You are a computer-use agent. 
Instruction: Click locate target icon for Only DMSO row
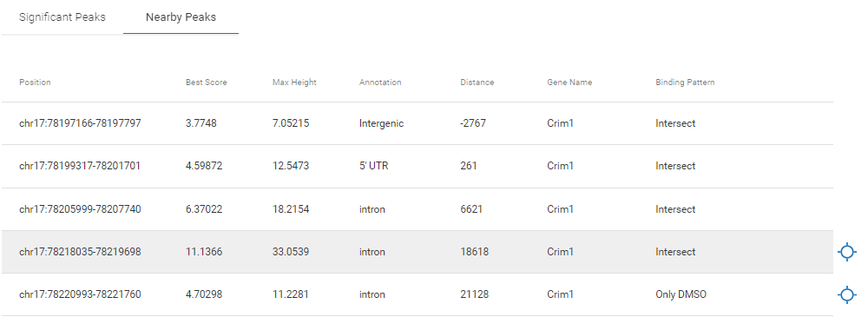point(846,294)
